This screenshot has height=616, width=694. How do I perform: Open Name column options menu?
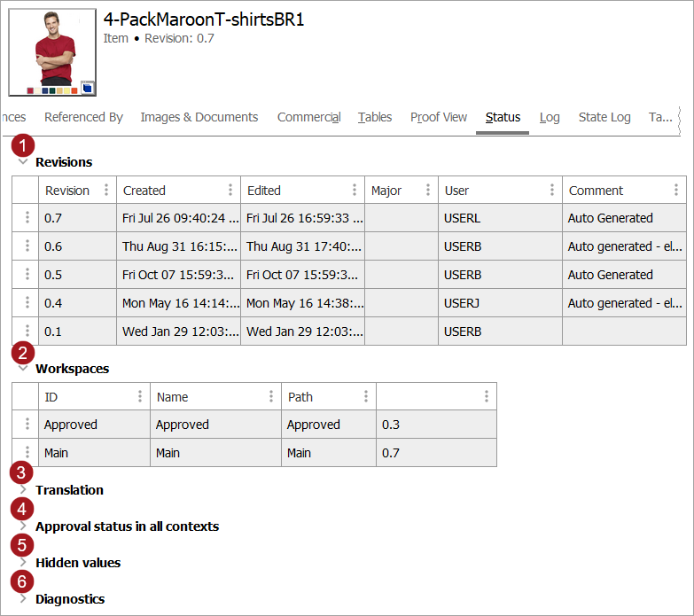click(x=271, y=396)
